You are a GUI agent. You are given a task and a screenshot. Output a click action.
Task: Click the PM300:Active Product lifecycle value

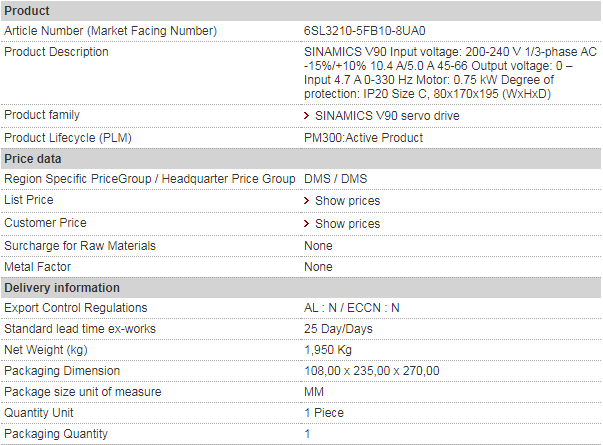click(x=363, y=138)
